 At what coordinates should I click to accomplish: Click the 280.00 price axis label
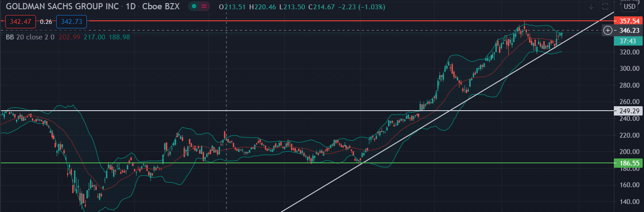629,85
